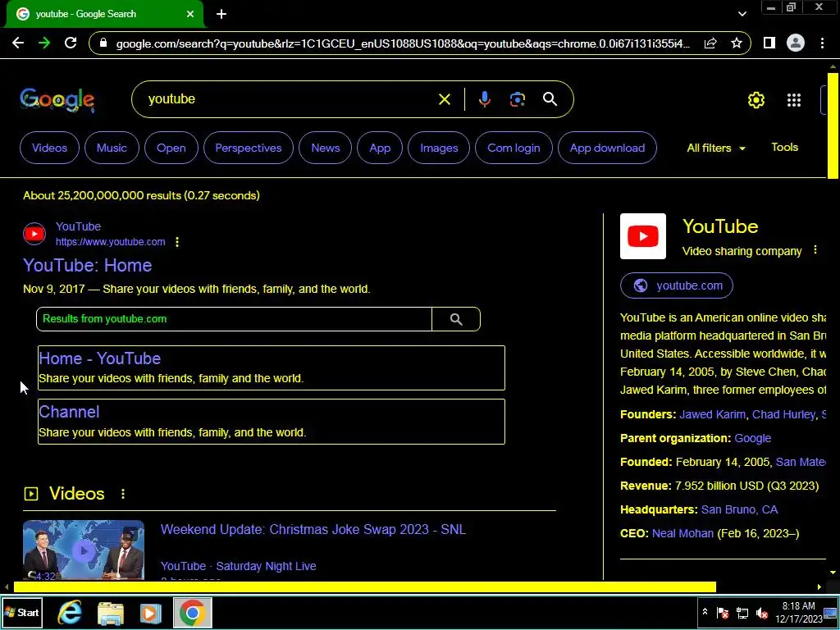
Task: Open the Home - YouTube sitelink
Action: (x=99, y=358)
